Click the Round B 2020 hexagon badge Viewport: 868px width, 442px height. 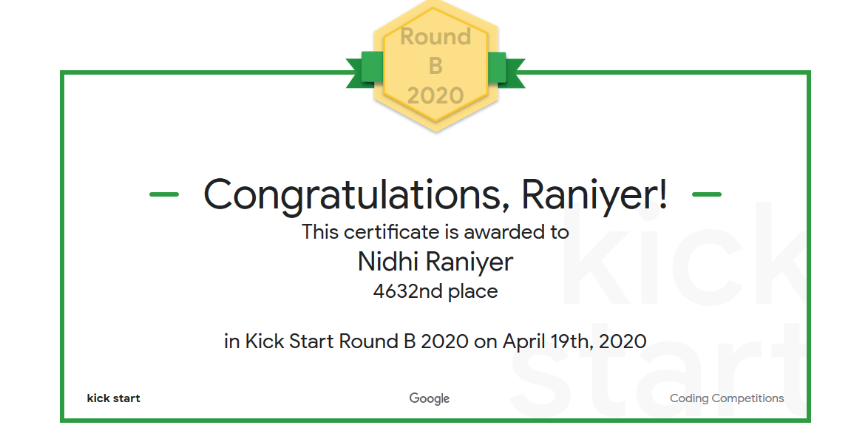(x=435, y=65)
